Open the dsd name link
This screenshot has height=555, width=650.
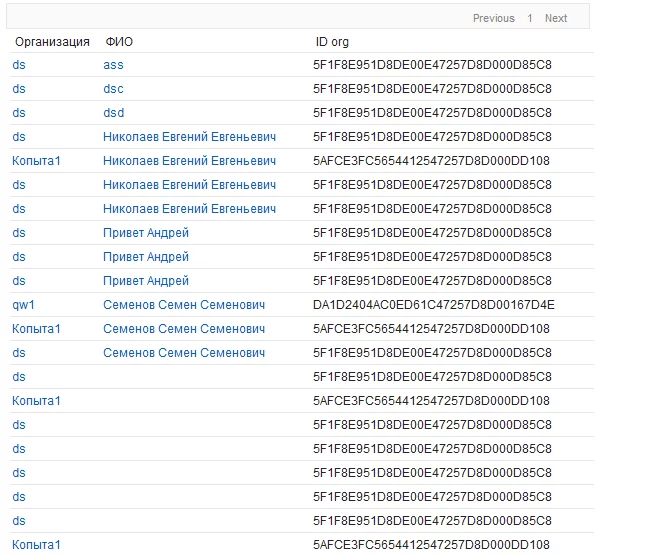point(113,113)
